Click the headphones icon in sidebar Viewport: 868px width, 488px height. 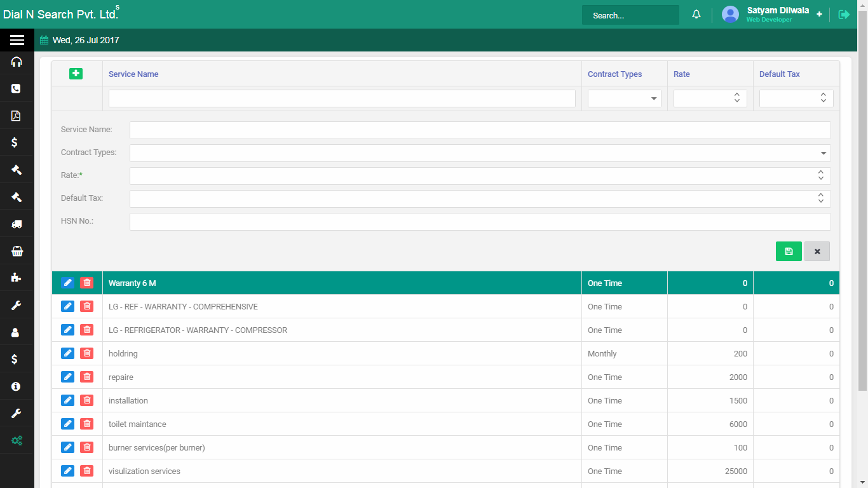(x=17, y=62)
